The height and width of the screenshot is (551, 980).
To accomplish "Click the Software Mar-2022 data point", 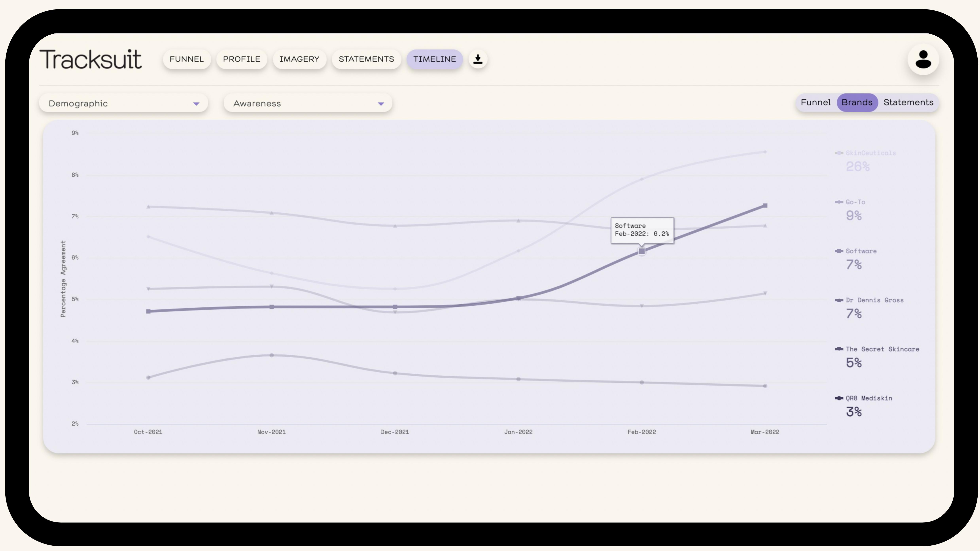I will (x=765, y=205).
